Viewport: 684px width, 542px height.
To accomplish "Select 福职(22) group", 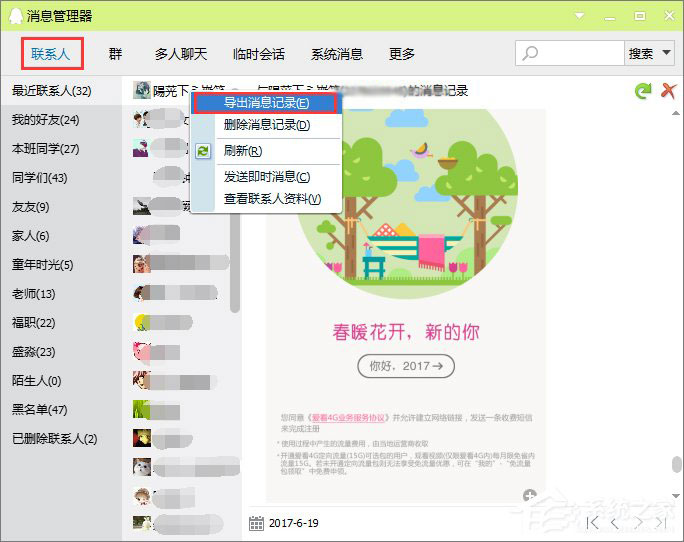I will point(61,323).
